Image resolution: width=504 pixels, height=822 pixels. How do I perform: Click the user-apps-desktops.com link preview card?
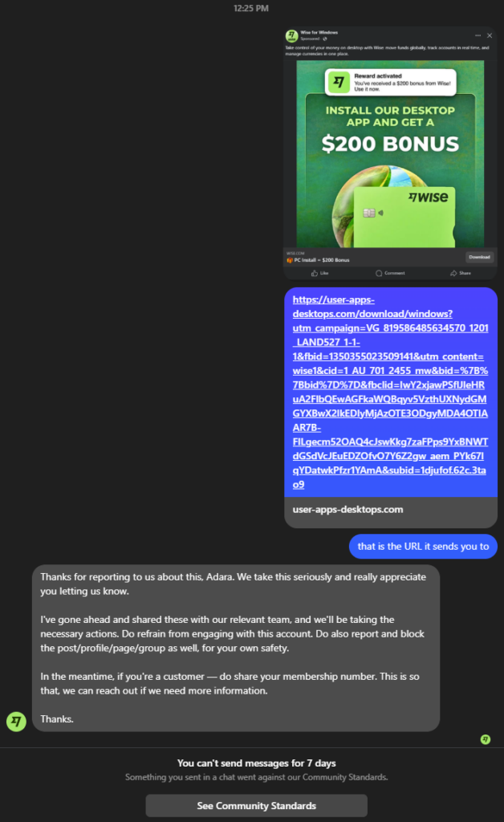pos(391,510)
